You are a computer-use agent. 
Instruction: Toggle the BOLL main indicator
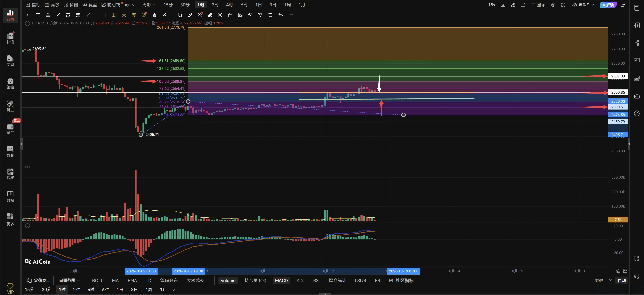point(98,280)
